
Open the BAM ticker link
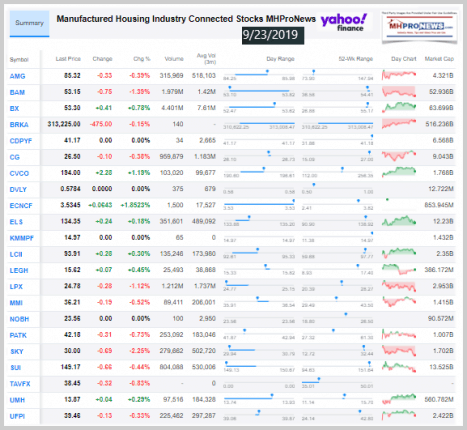17,92
